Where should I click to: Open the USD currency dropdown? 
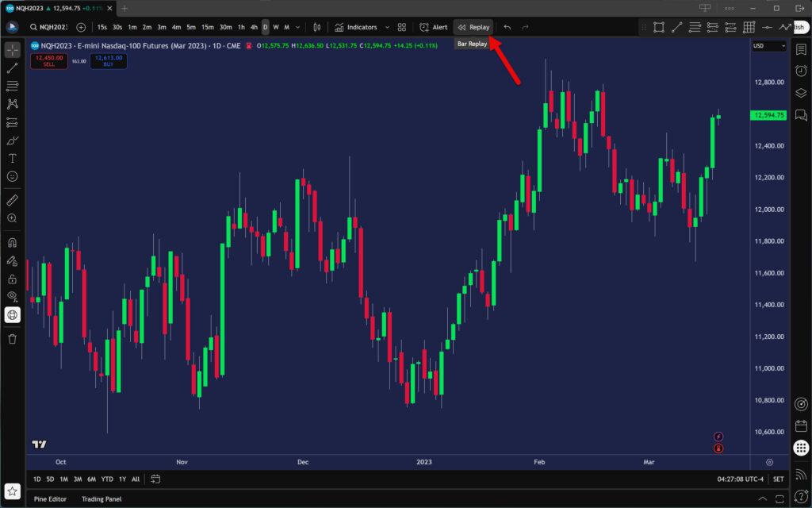click(x=768, y=46)
